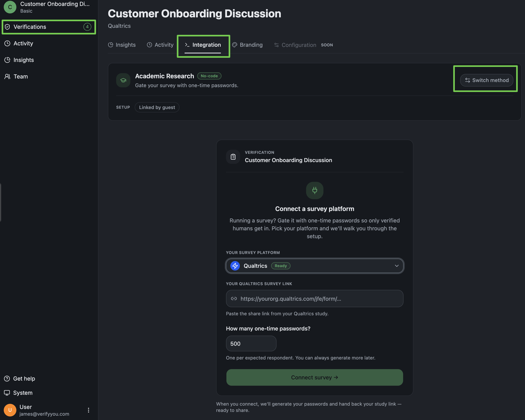This screenshot has height=420, width=525.
Task: Click the verification clipboard icon
Action: [233, 157]
